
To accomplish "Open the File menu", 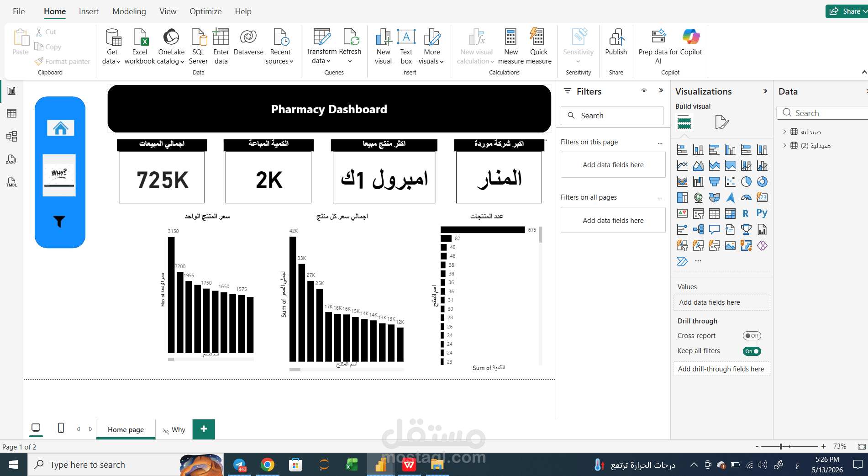I will click(19, 11).
